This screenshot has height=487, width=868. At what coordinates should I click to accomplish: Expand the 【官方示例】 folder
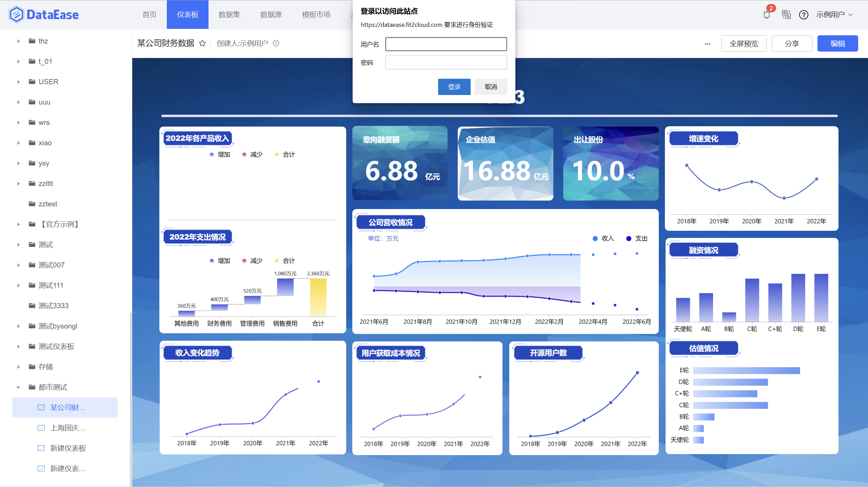point(18,224)
